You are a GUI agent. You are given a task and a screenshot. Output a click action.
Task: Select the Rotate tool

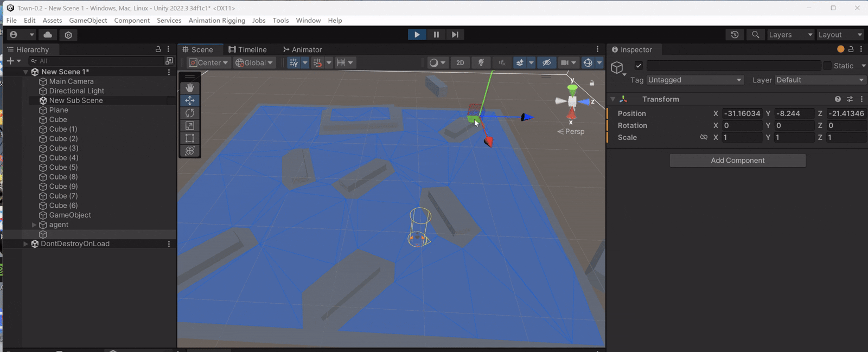[x=190, y=113]
